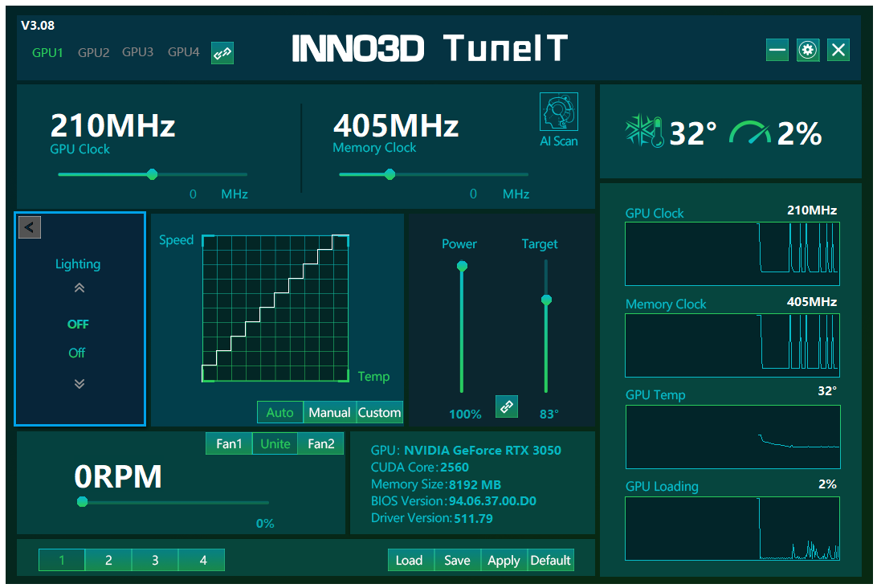Click the 0RPM fan speed readout

tap(118, 477)
